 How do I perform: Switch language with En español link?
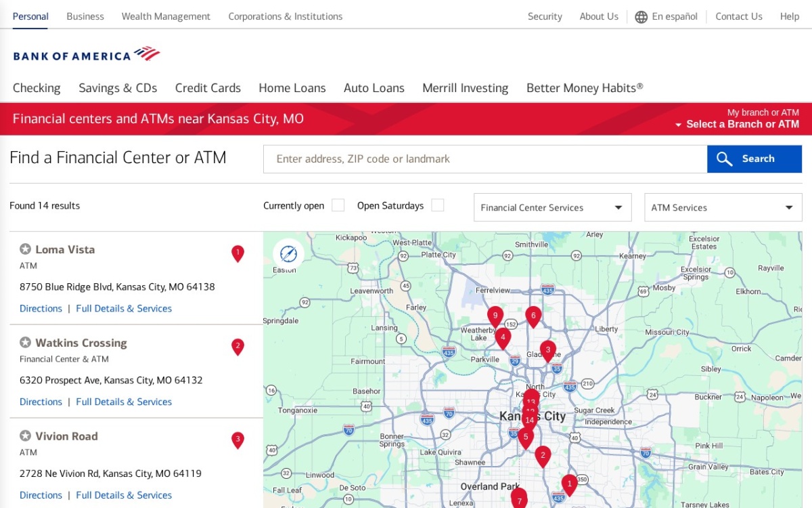coord(675,16)
